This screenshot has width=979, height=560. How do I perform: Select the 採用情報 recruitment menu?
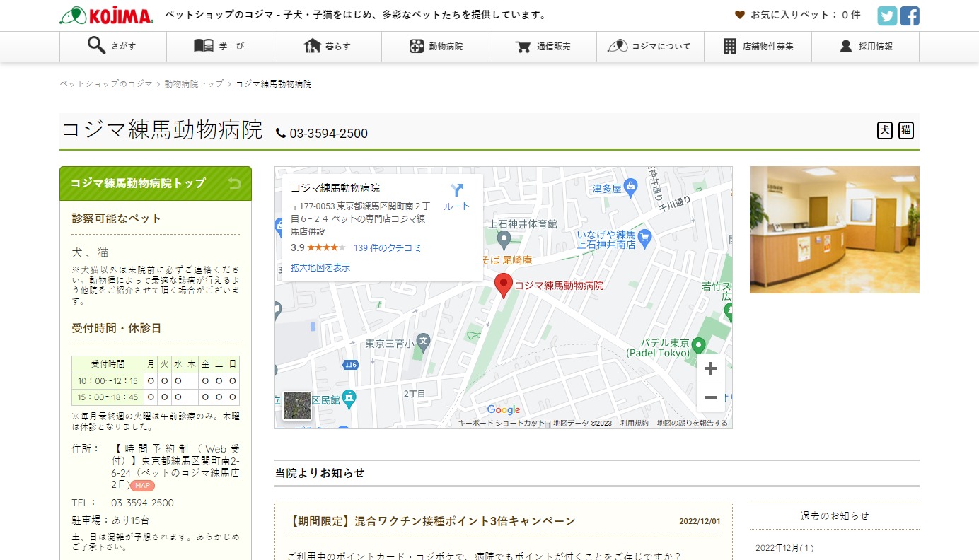pyautogui.click(x=866, y=47)
